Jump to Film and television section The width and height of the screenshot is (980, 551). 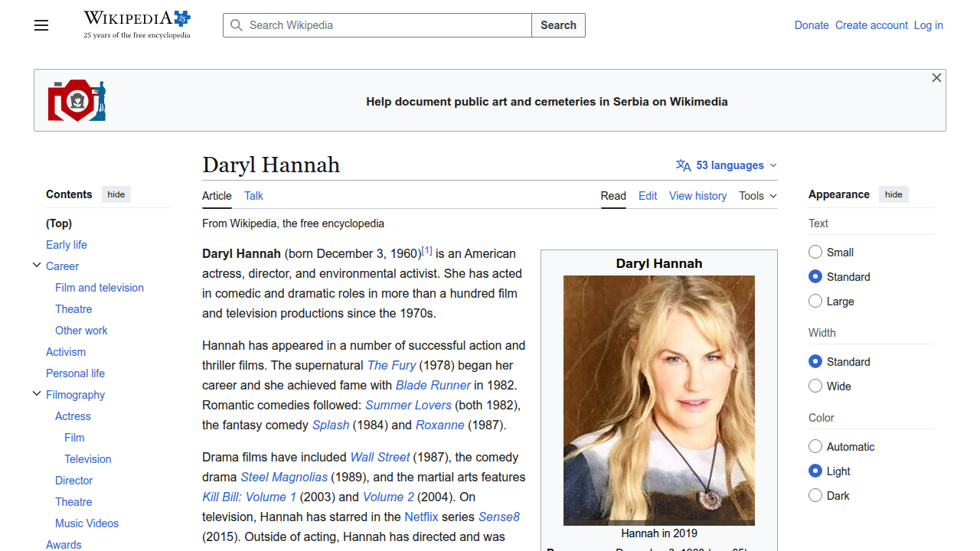point(100,288)
